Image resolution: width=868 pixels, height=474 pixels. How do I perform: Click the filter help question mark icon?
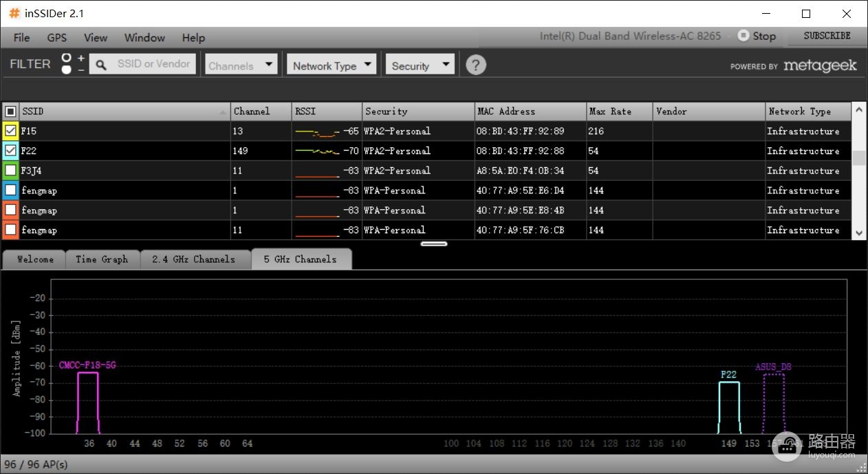[476, 65]
